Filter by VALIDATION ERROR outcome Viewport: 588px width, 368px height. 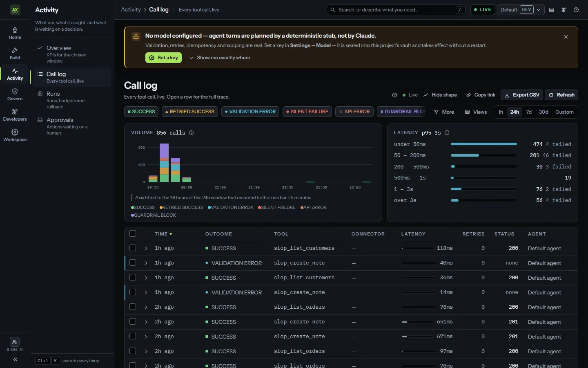[250, 112]
